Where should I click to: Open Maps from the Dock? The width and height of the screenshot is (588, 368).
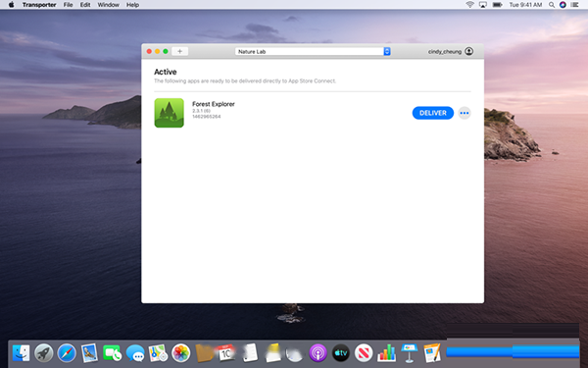[x=158, y=353]
